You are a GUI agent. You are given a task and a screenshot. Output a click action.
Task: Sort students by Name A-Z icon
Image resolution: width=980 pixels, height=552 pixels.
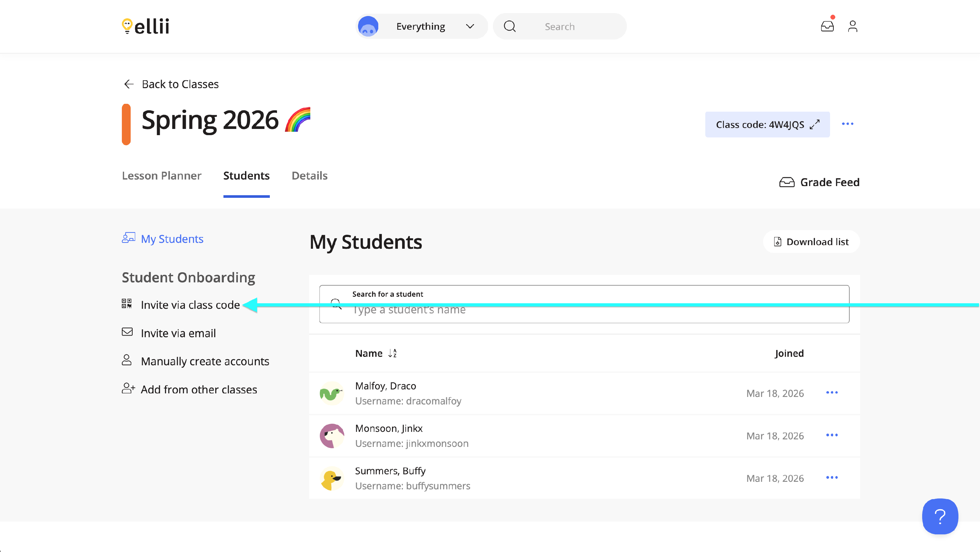[x=392, y=353]
